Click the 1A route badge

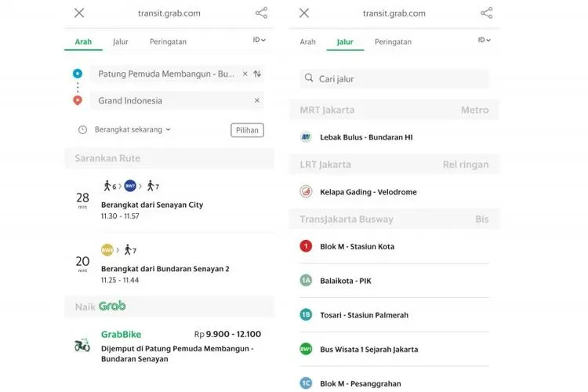306,280
